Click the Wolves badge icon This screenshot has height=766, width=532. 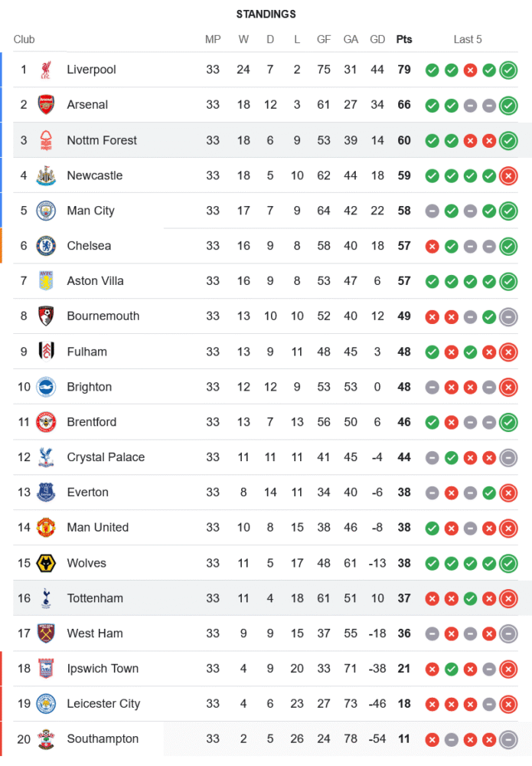(46, 563)
